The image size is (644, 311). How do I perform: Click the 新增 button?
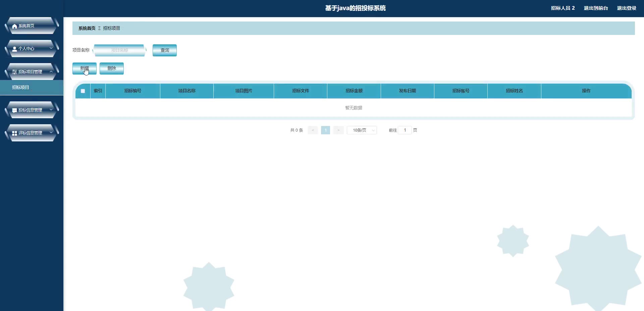coord(85,69)
